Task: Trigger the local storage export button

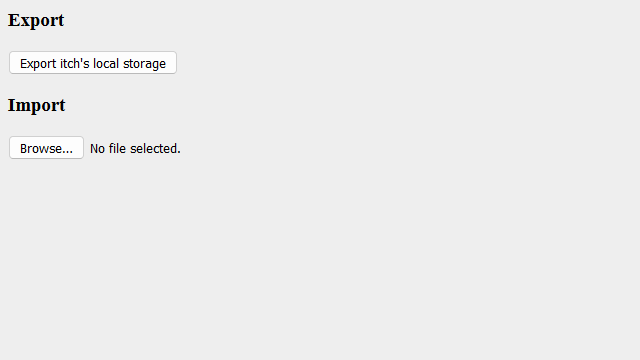Action: pyautogui.click(x=93, y=63)
